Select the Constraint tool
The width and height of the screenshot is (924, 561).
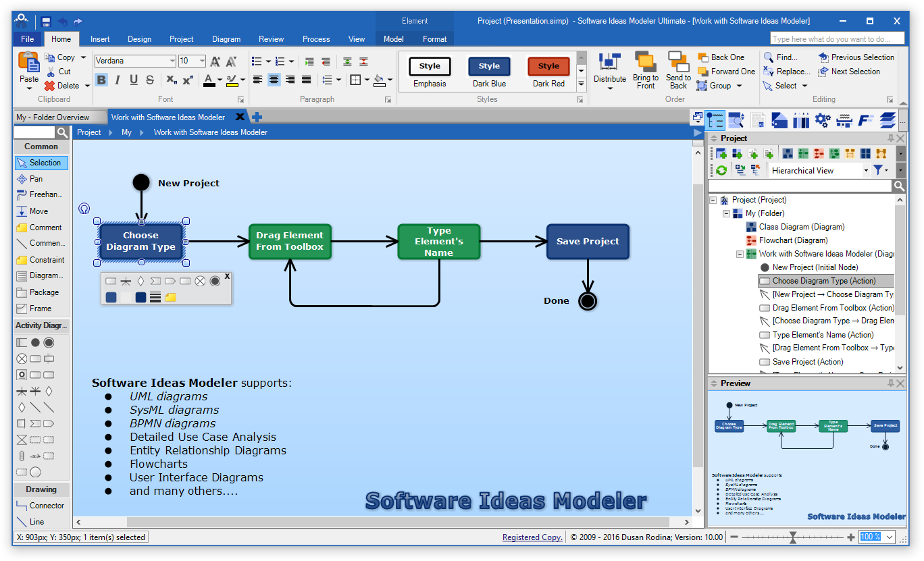pos(41,260)
